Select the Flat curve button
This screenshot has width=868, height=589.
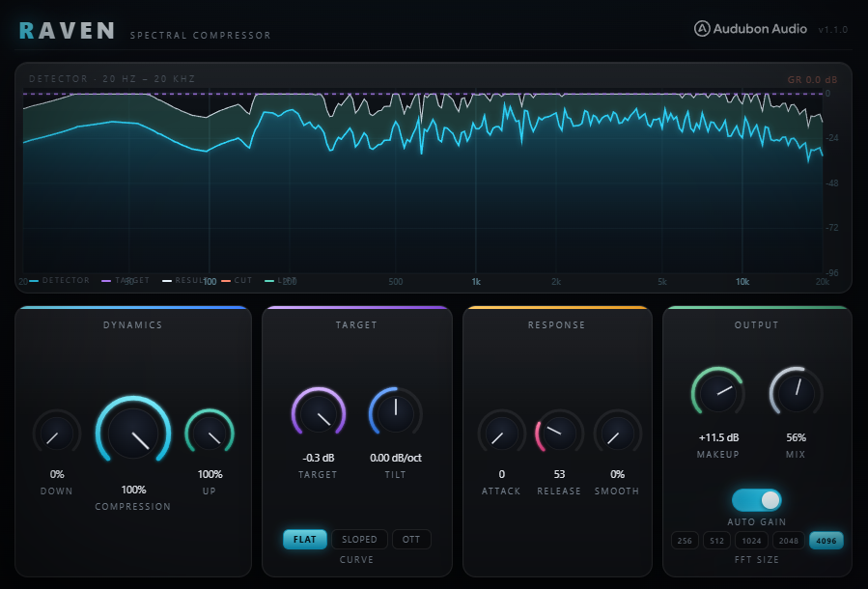(305, 539)
